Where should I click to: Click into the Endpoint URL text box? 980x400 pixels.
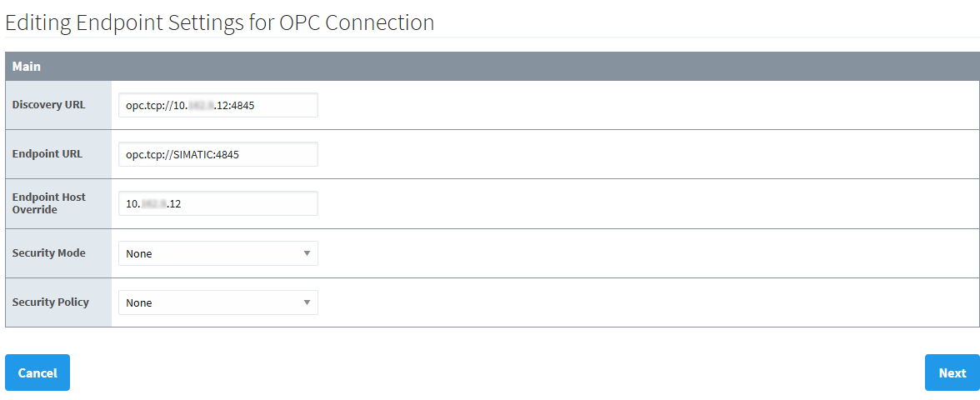(217, 154)
